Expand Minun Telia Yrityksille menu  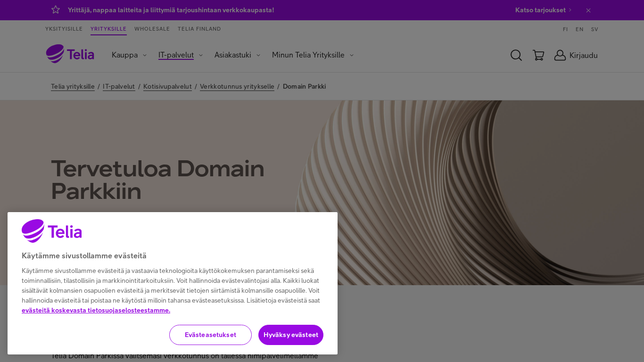(313, 55)
